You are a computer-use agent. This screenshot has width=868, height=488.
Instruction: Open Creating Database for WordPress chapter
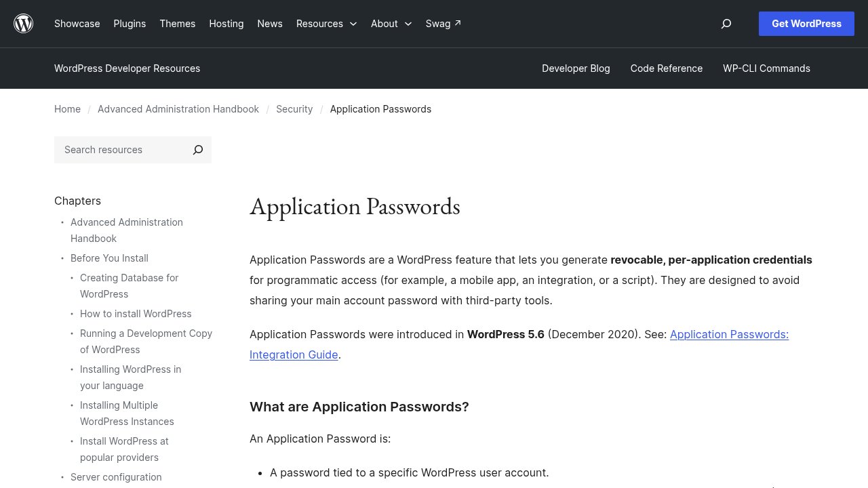point(129,286)
